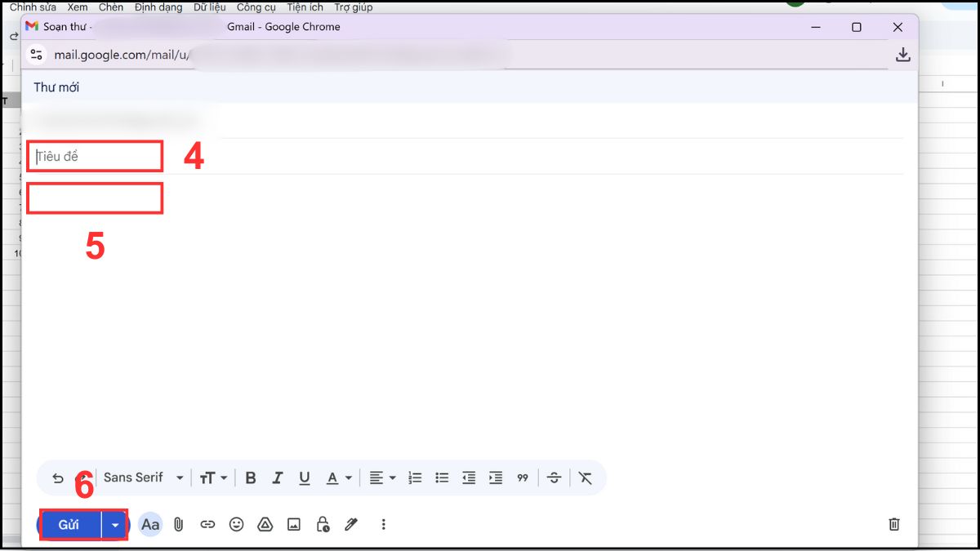The height and width of the screenshot is (551, 980).
Task: Open the Công cụ menu
Action: (256, 7)
